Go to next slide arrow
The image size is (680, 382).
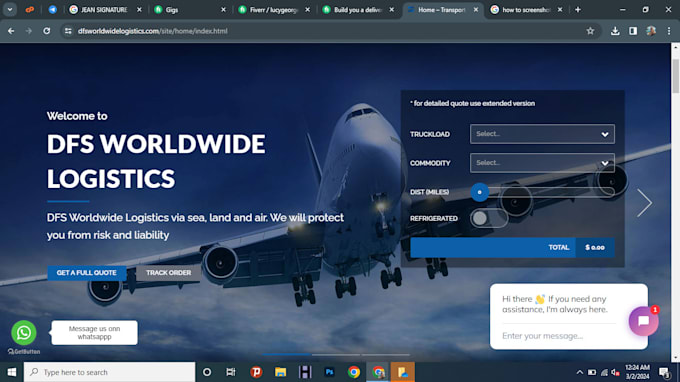point(644,202)
